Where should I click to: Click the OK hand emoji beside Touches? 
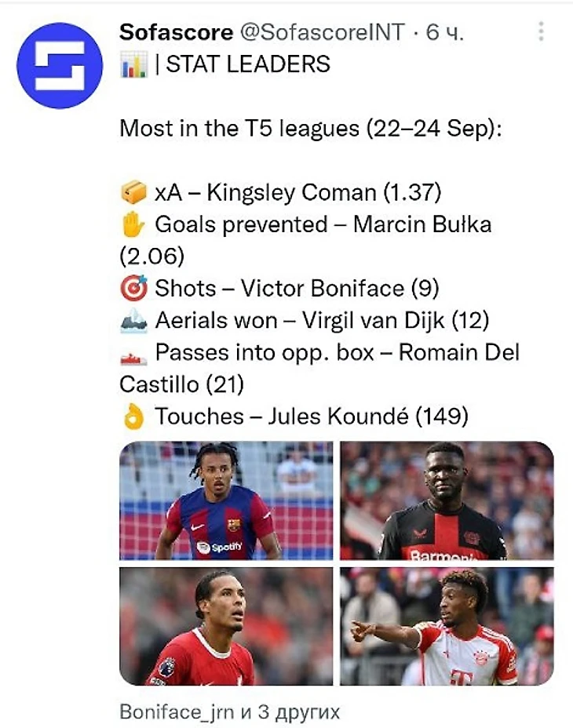[x=133, y=417]
